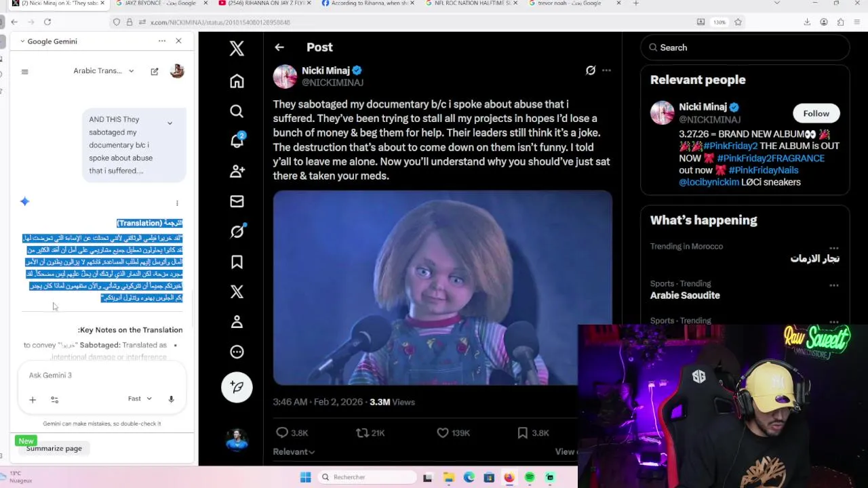The image size is (868, 488).
Task: Open Gemini response options dots
Action: (177, 203)
